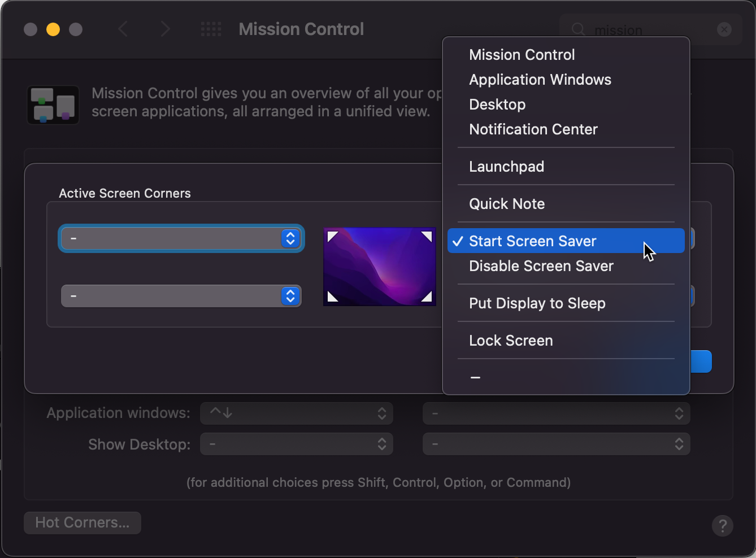
Task: Open the Show Desktop mouse shortcut dropdown
Action: coord(557,444)
